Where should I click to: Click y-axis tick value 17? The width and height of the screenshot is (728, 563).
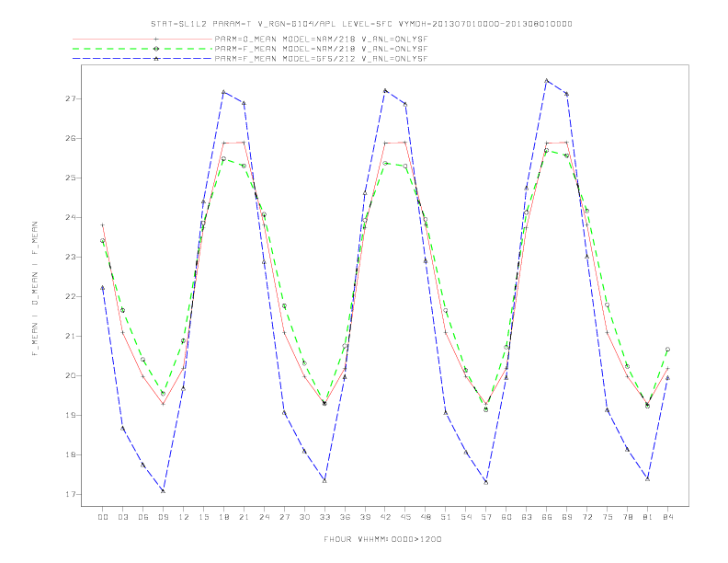pyautogui.click(x=70, y=494)
